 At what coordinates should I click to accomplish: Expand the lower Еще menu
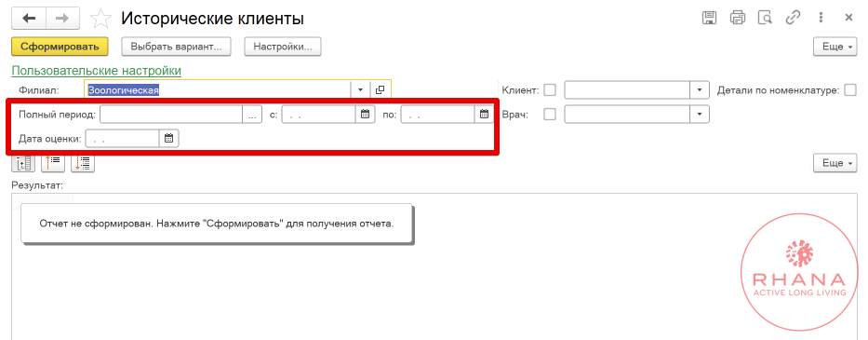[x=835, y=163]
